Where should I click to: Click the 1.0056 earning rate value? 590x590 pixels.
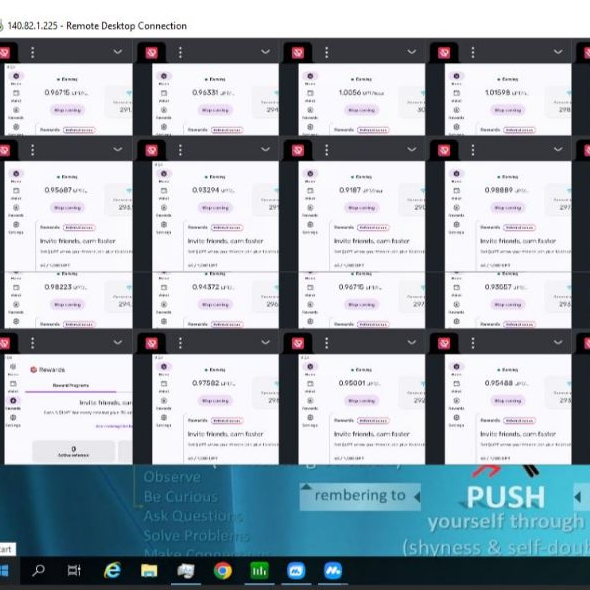tap(362, 93)
